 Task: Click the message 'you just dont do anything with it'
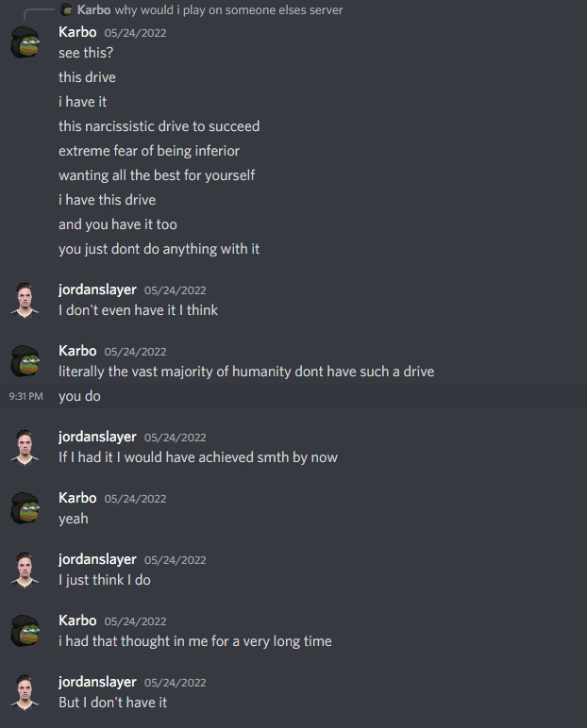click(x=159, y=249)
